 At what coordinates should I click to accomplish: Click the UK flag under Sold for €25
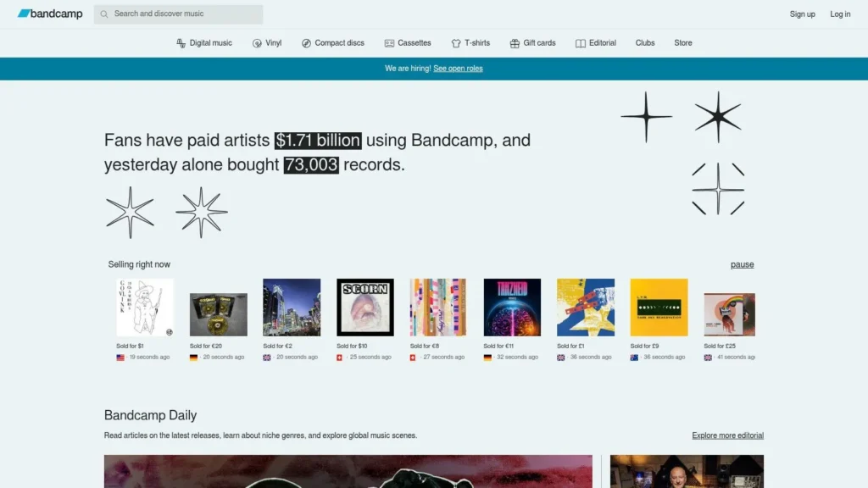[x=708, y=358]
